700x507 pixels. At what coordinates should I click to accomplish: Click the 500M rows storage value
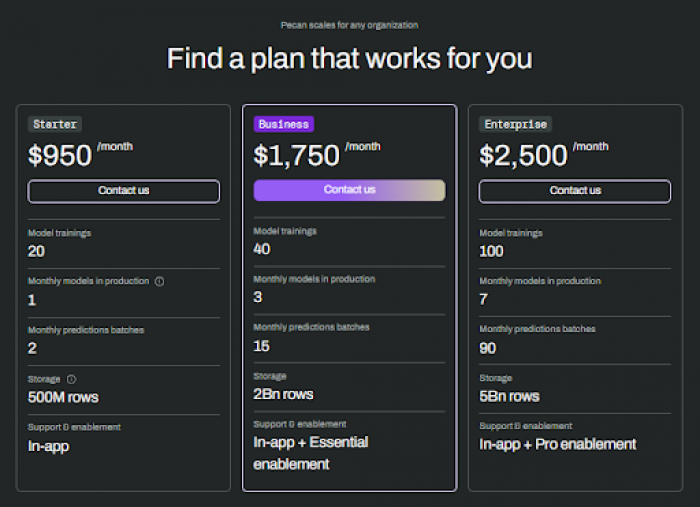63,397
